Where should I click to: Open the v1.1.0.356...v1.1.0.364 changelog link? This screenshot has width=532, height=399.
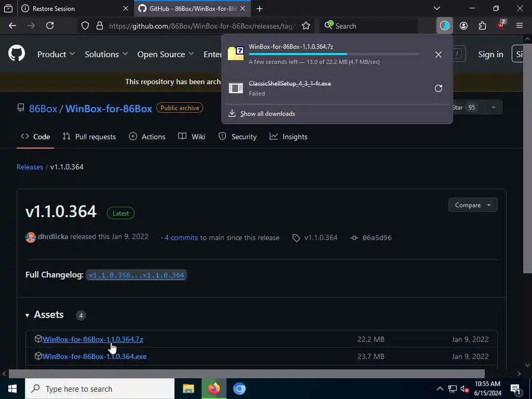tap(136, 275)
